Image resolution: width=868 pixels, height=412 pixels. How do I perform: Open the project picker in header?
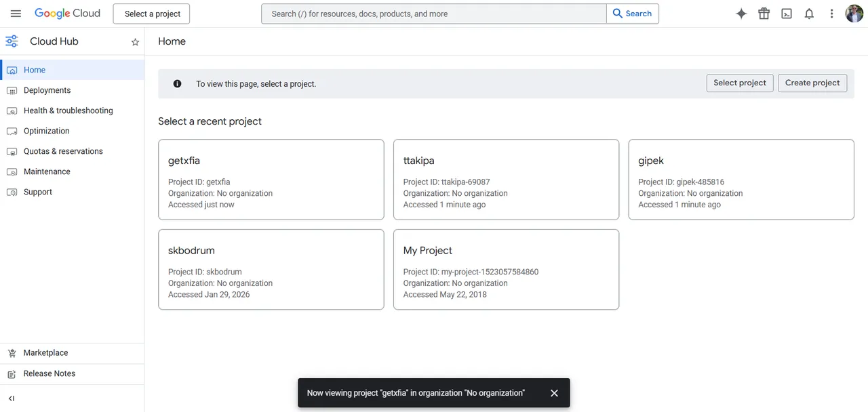[152, 14]
